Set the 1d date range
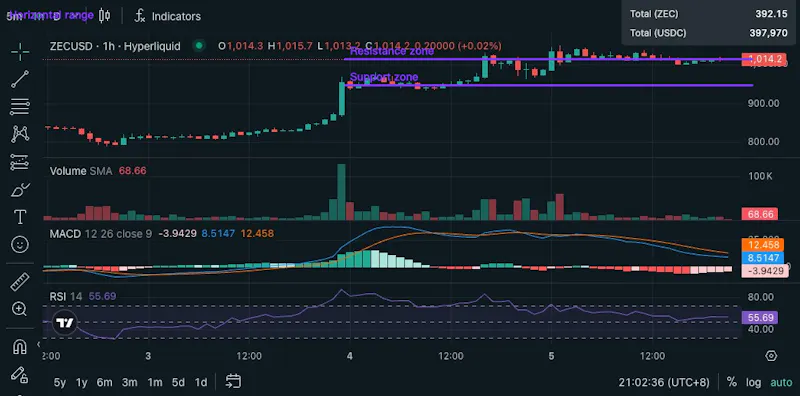The height and width of the screenshot is (396, 800). [x=201, y=382]
